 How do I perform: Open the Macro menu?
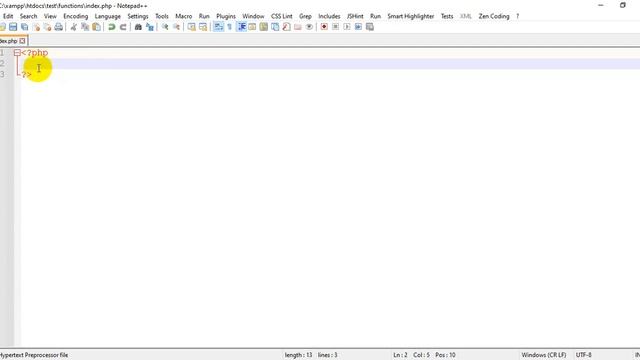(x=184, y=16)
